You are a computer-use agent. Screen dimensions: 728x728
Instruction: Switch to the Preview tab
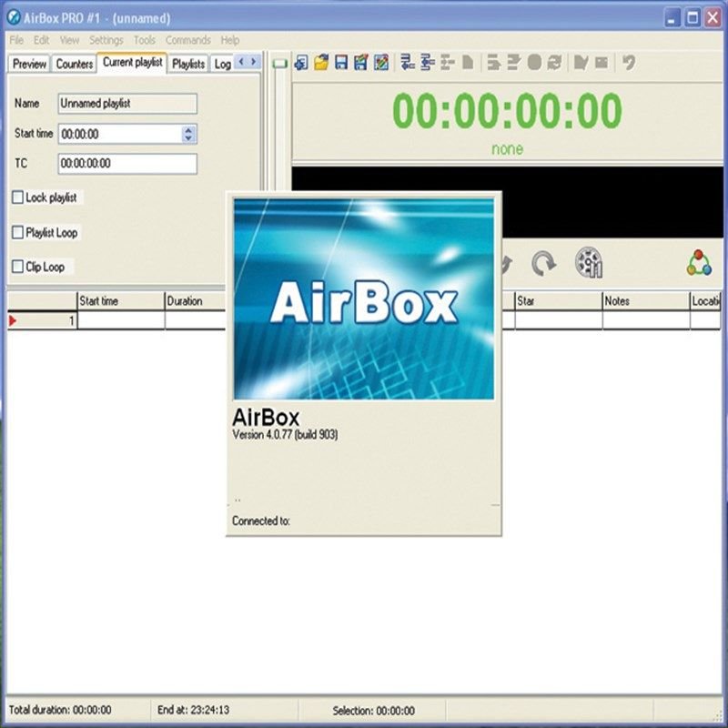pyautogui.click(x=29, y=64)
